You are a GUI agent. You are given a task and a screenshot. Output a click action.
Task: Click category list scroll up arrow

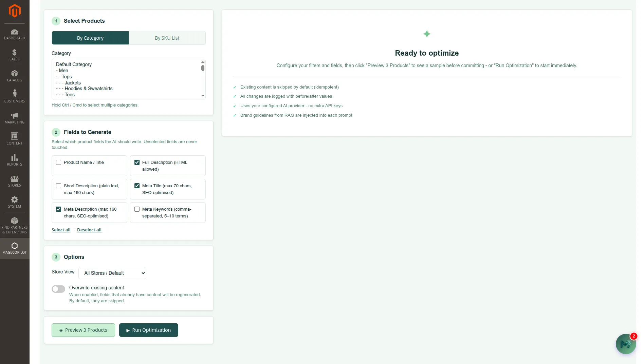(x=203, y=62)
